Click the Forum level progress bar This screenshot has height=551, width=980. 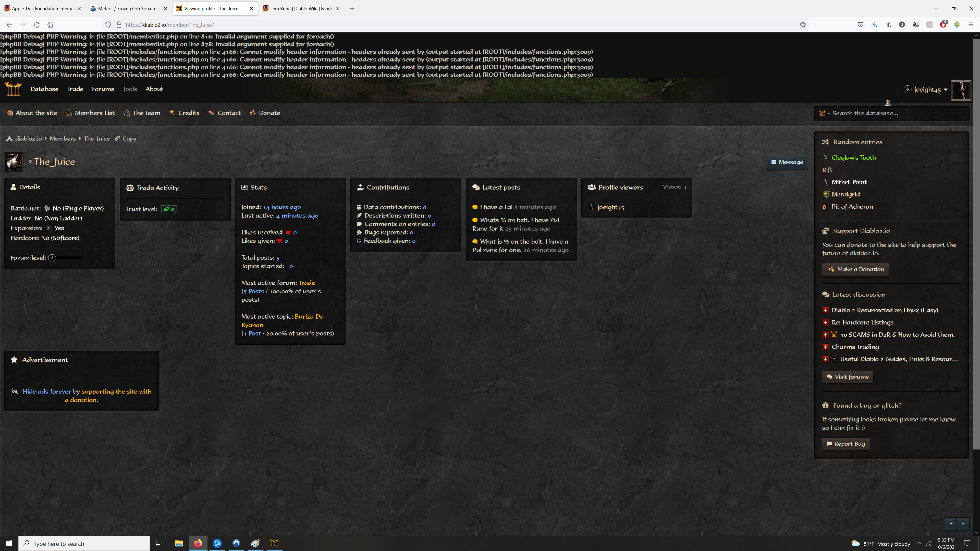(70, 258)
